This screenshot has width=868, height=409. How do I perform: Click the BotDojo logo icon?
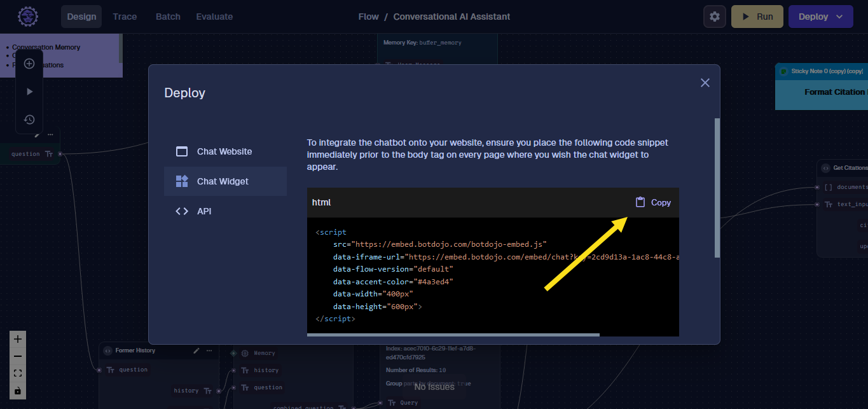(x=27, y=17)
